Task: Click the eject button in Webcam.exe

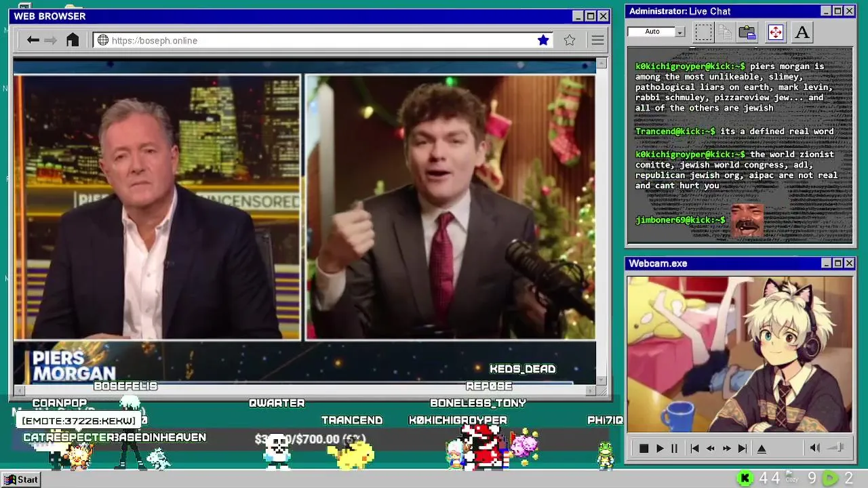Action: coord(762,448)
